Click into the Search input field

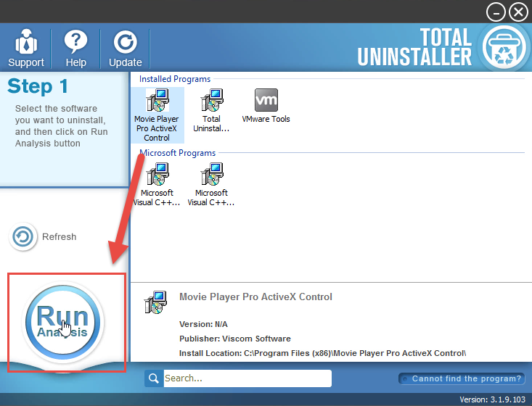tap(247, 378)
